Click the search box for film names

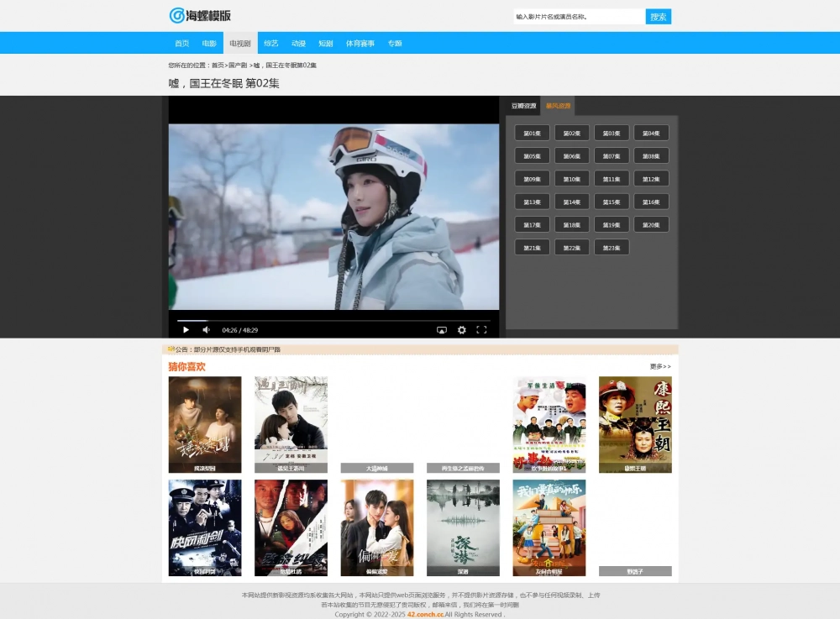(578, 17)
